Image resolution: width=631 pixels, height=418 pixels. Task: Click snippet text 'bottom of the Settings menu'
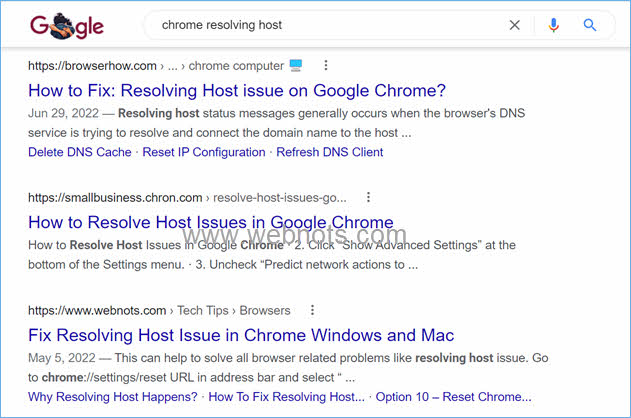[x=105, y=265]
